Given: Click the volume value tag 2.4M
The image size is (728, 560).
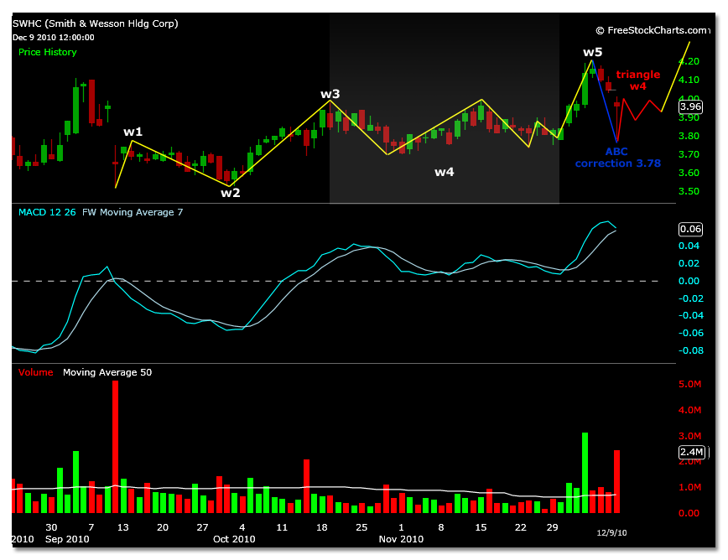Looking at the screenshot, I should 690,453.
